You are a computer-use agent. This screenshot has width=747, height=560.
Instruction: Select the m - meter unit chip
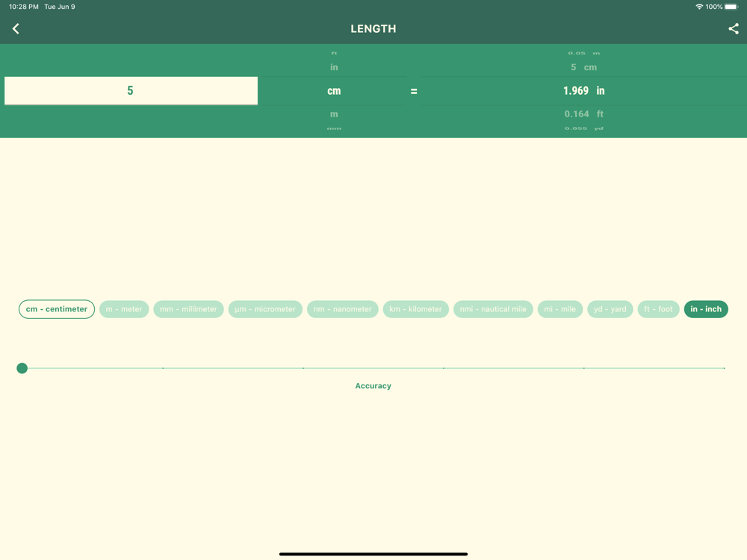click(124, 309)
